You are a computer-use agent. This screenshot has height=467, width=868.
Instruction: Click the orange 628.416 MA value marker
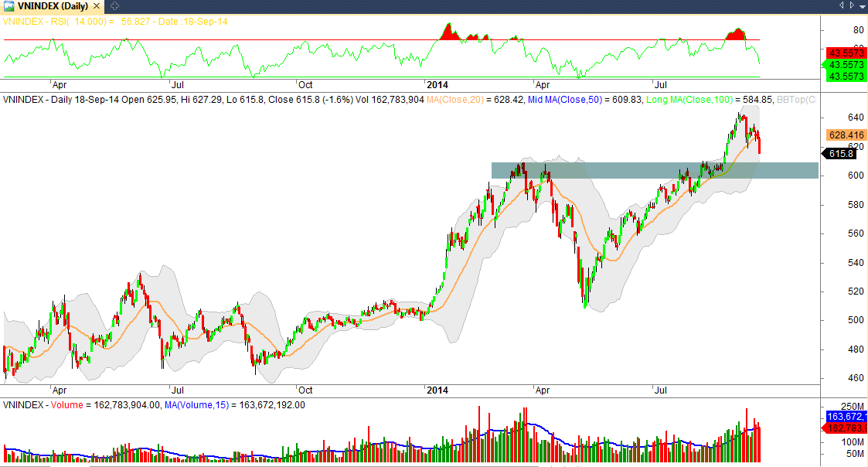843,135
